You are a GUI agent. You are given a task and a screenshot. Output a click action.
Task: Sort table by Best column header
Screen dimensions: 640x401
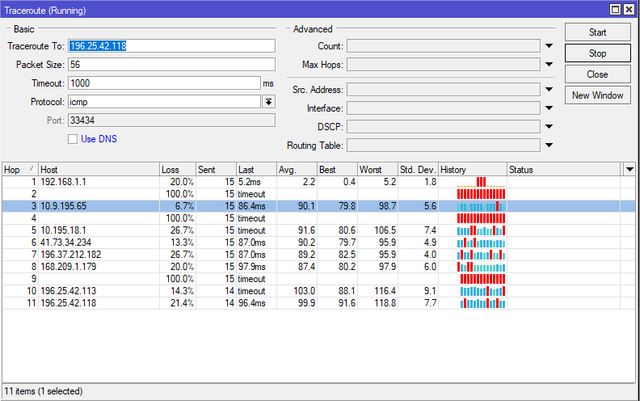(x=337, y=169)
